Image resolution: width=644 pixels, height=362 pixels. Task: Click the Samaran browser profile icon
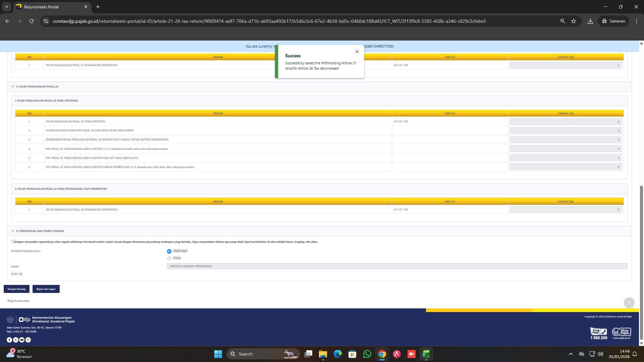pyautogui.click(x=613, y=21)
